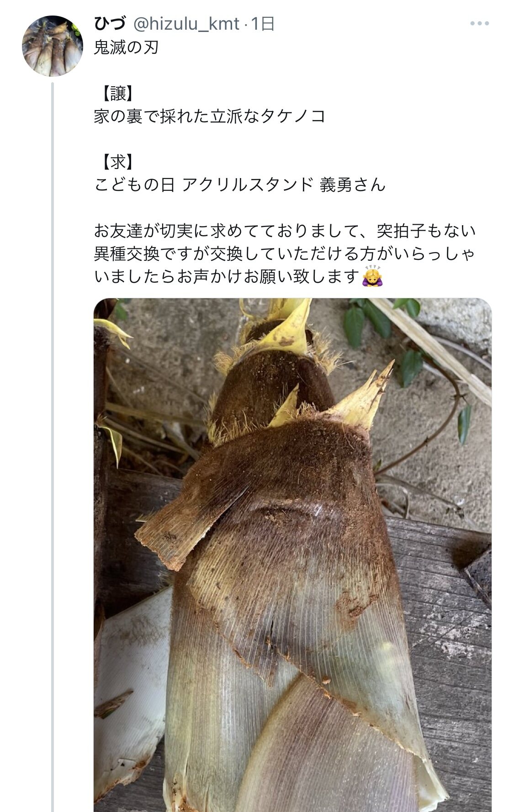Enlarge the bamboo shoot photo
This screenshot has width=514, height=812.
(292, 555)
